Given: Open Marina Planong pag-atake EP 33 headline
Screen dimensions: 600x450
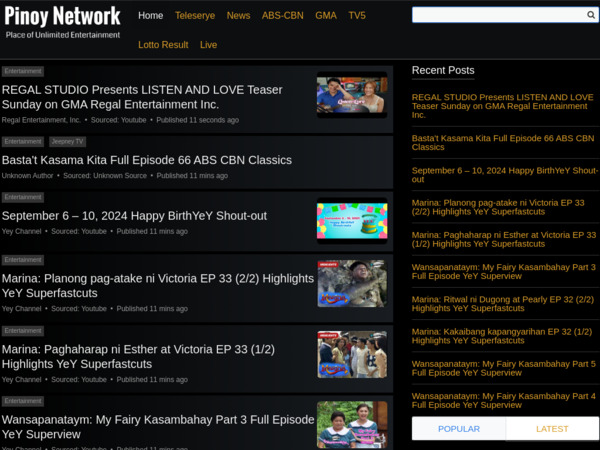Looking at the screenshot, I should click(x=158, y=285).
